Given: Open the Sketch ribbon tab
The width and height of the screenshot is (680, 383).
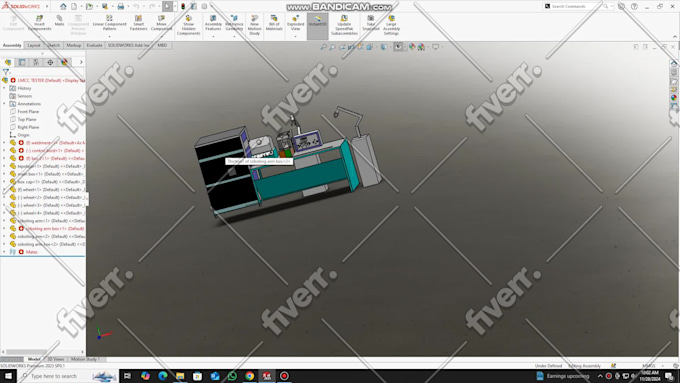Looking at the screenshot, I should click(x=54, y=45).
